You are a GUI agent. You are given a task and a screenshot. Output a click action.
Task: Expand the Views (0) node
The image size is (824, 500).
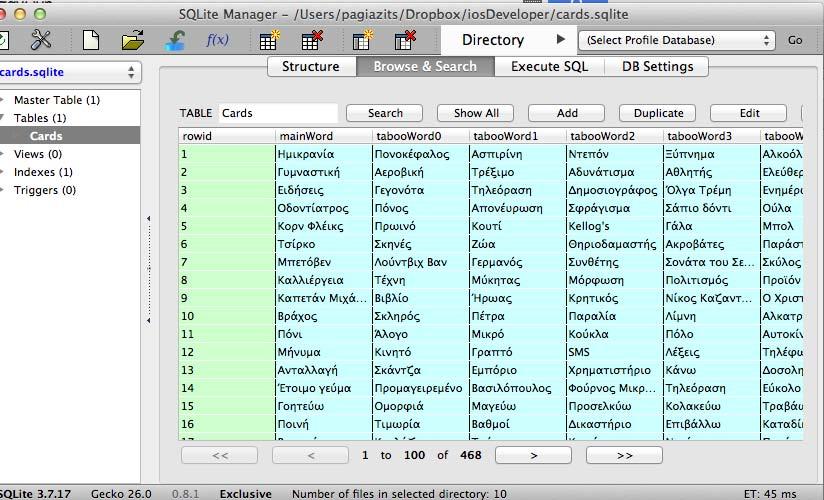click(x=3, y=154)
